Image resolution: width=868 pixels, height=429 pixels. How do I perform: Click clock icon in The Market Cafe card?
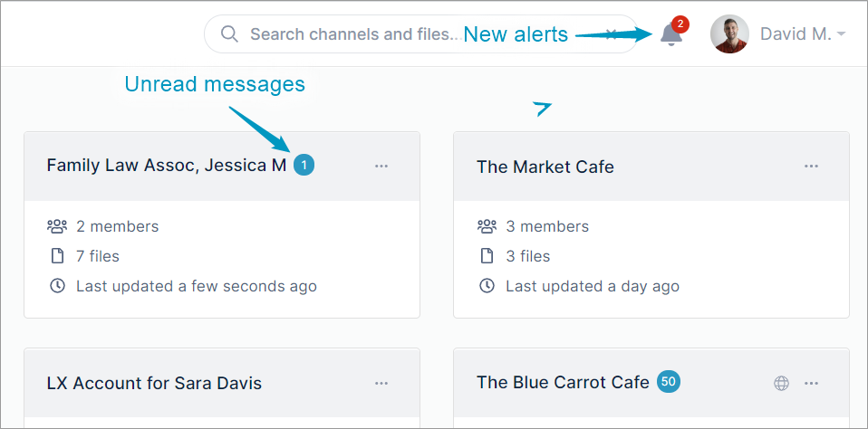[487, 286]
